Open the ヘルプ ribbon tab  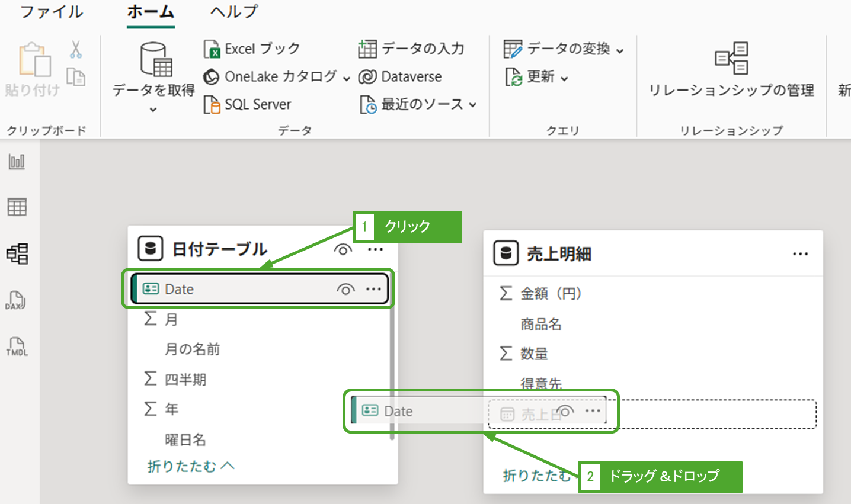pyautogui.click(x=234, y=12)
